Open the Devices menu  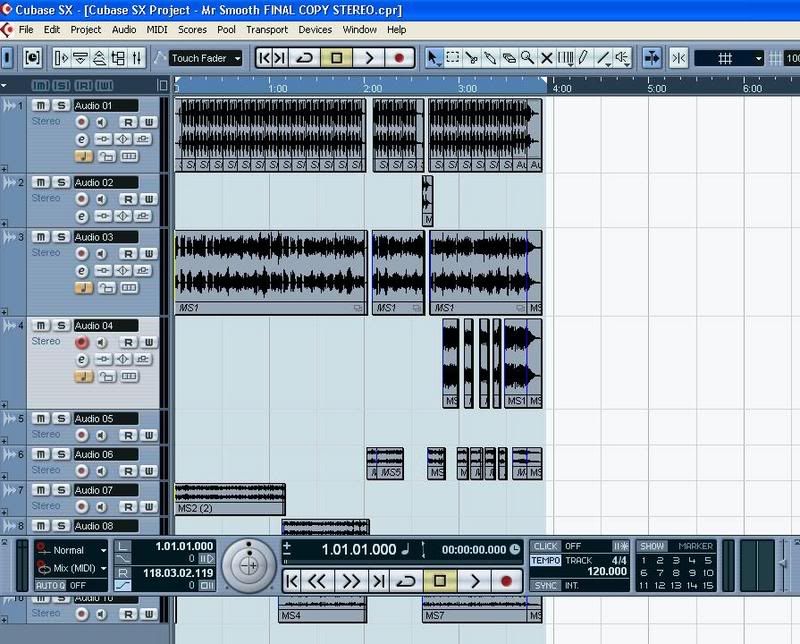(315, 30)
